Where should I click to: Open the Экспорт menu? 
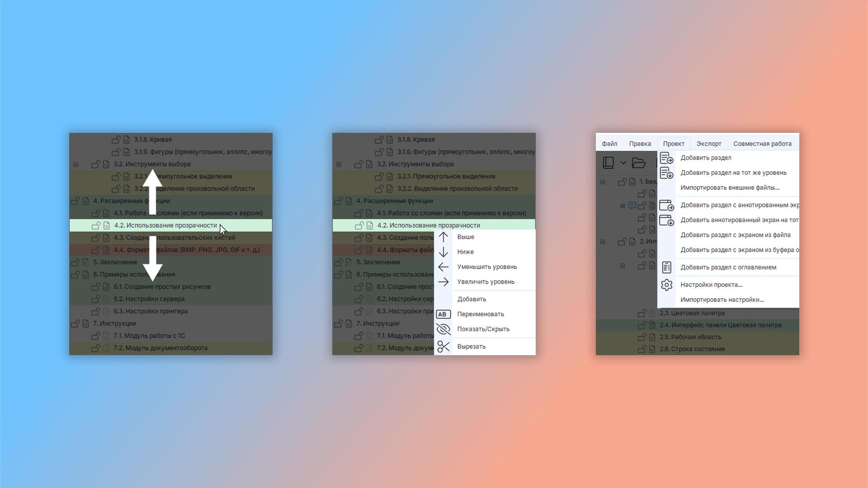(x=708, y=144)
